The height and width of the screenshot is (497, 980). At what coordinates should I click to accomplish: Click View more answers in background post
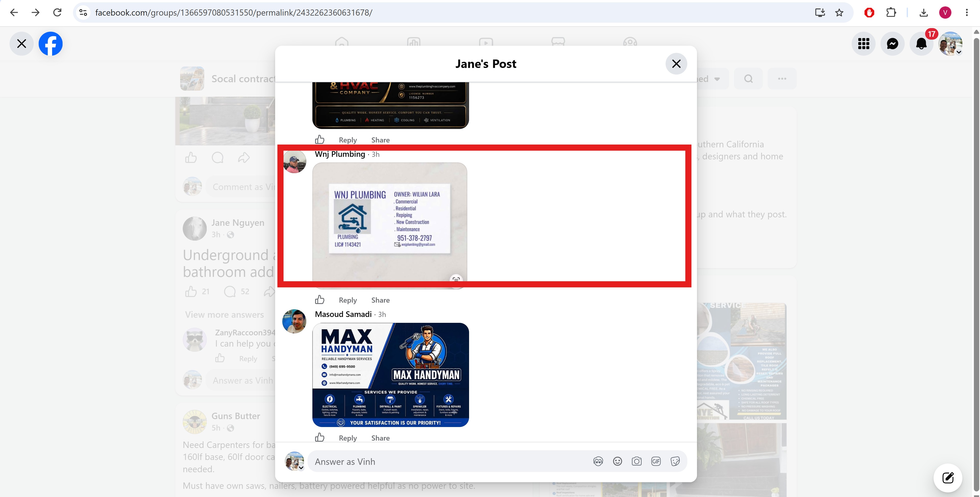coord(225,315)
